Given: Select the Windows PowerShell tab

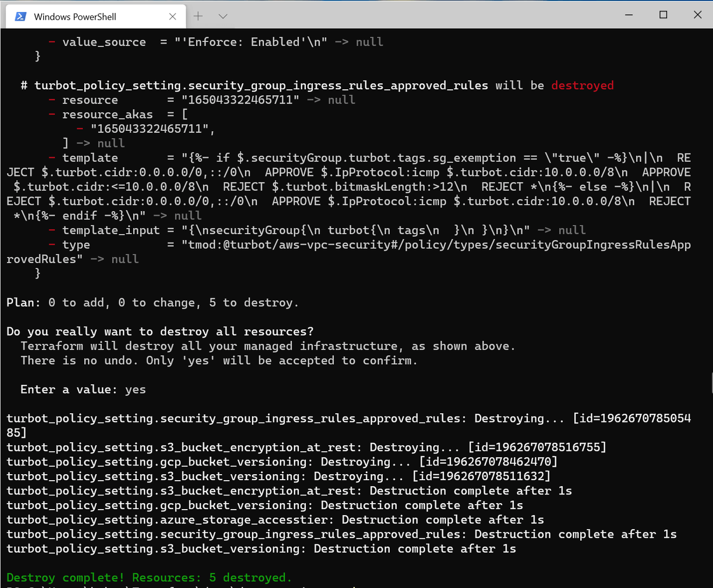Looking at the screenshot, I should tap(96, 16).
